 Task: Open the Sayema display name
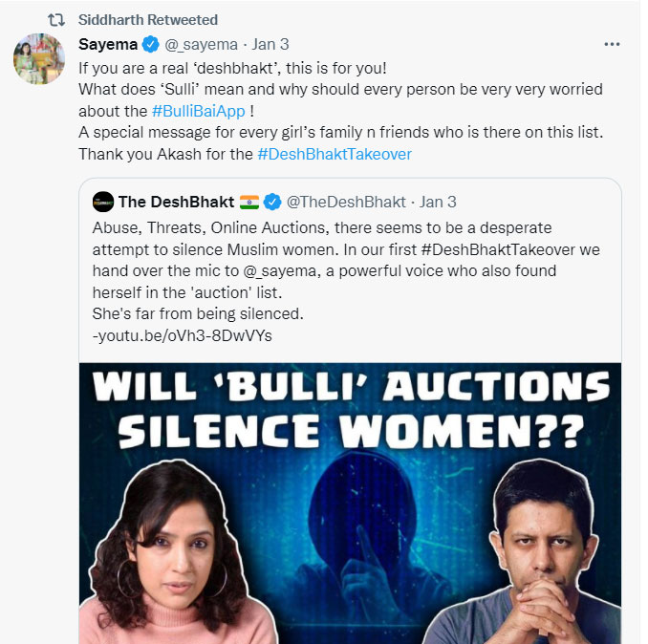coord(107,44)
